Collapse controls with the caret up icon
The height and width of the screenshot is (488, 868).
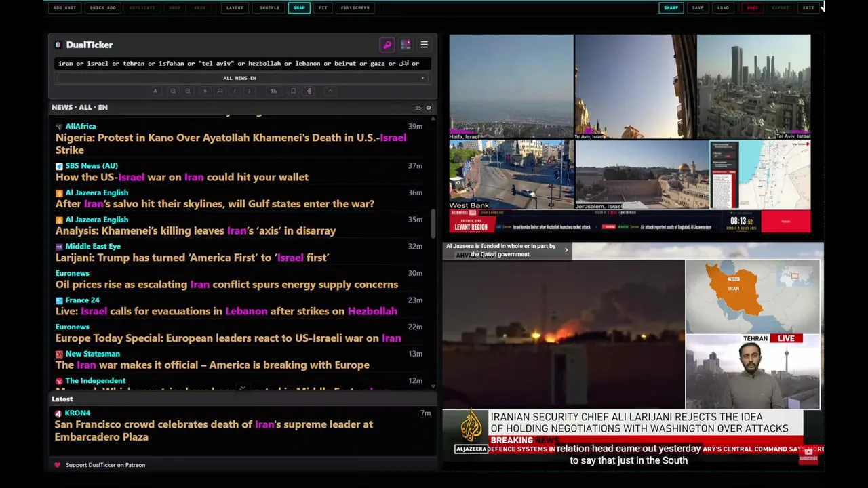click(x=330, y=91)
